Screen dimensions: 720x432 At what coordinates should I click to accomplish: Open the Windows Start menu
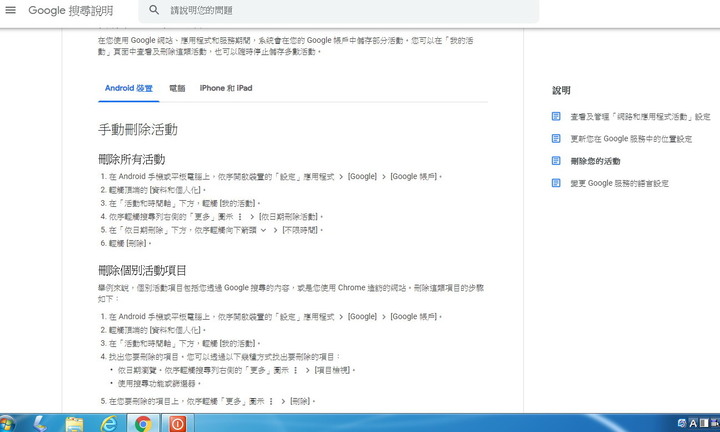pyautogui.click(x=6, y=423)
